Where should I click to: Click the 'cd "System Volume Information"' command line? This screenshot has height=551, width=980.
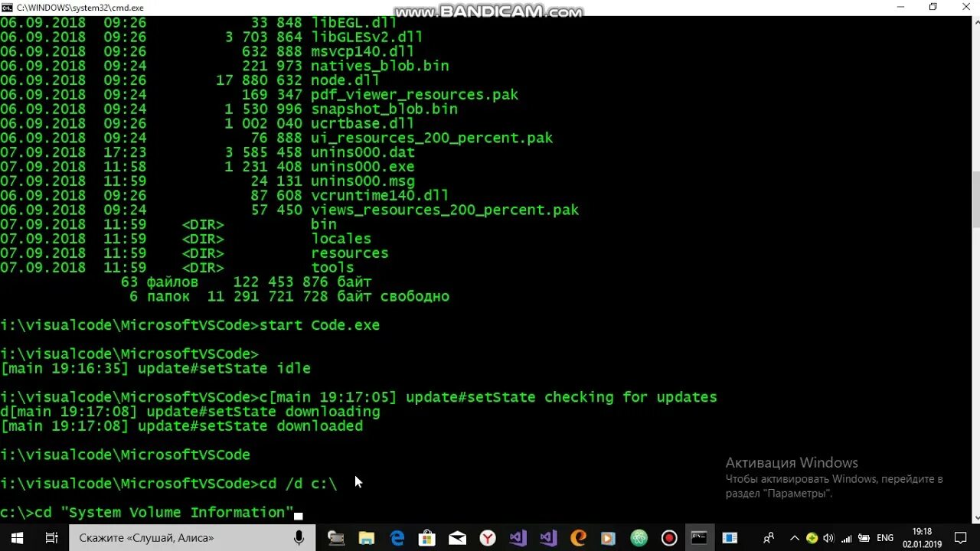tap(147, 513)
